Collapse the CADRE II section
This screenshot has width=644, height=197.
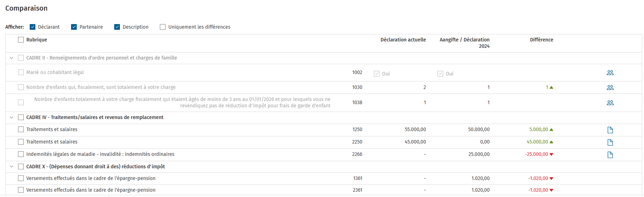[x=11, y=58]
